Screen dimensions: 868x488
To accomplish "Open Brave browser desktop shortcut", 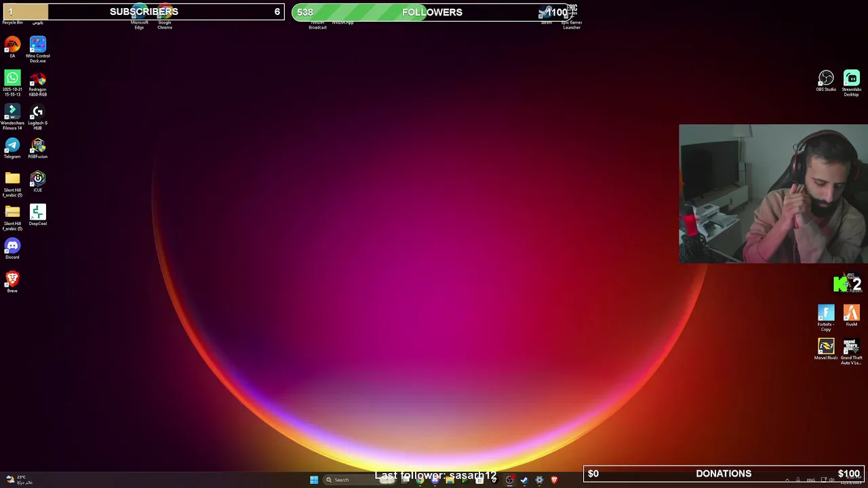I will coord(12,282).
